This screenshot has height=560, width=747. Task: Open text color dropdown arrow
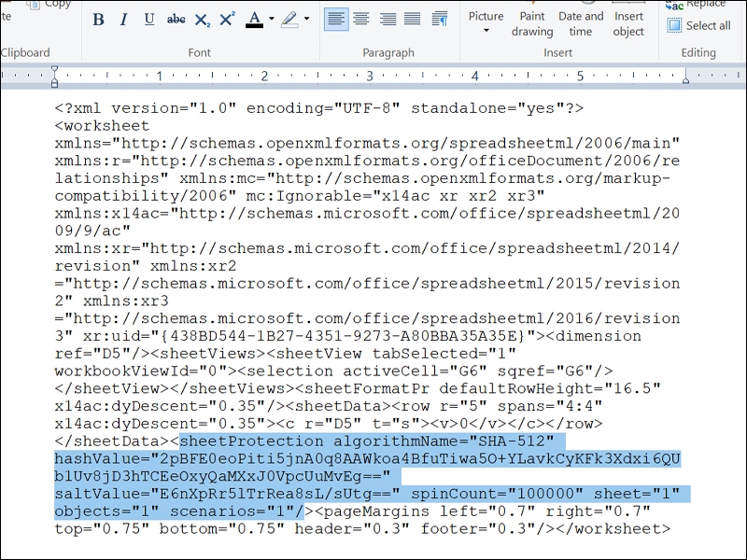tap(272, 20)
